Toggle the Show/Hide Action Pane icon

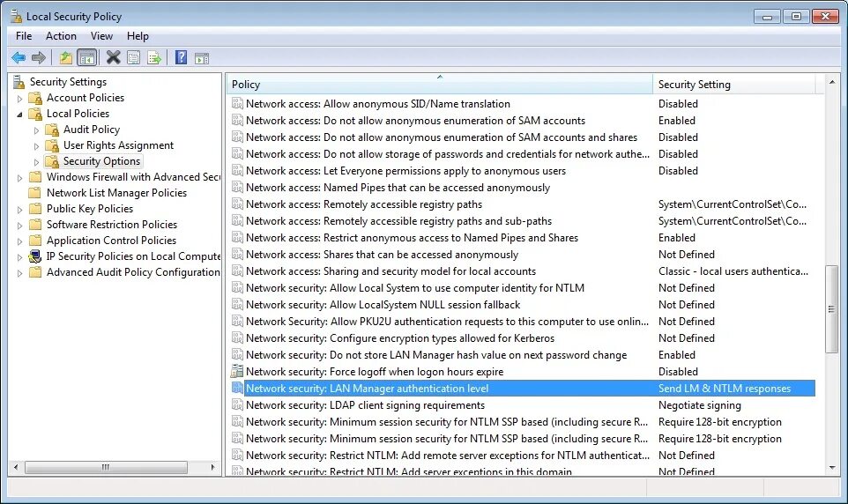click(202, 58)
